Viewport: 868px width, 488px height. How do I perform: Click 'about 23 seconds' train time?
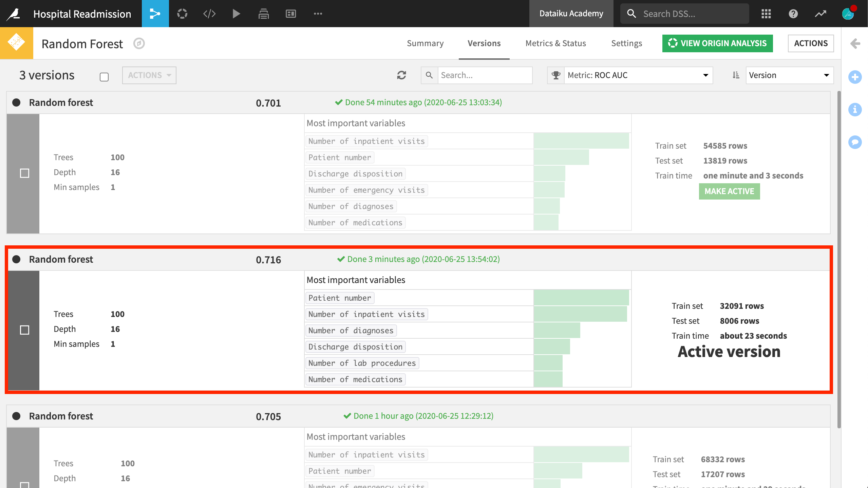coord(753,336)
